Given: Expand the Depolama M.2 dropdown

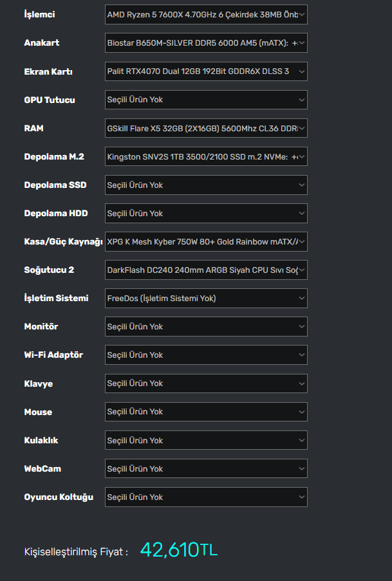Looking at the screenshot, I should (x=206, y=156).
